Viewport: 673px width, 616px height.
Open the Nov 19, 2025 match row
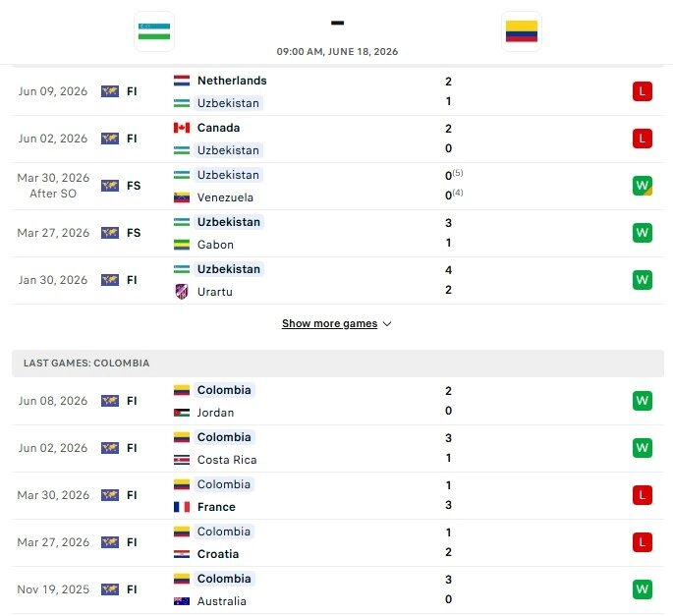tap(338, 589)
